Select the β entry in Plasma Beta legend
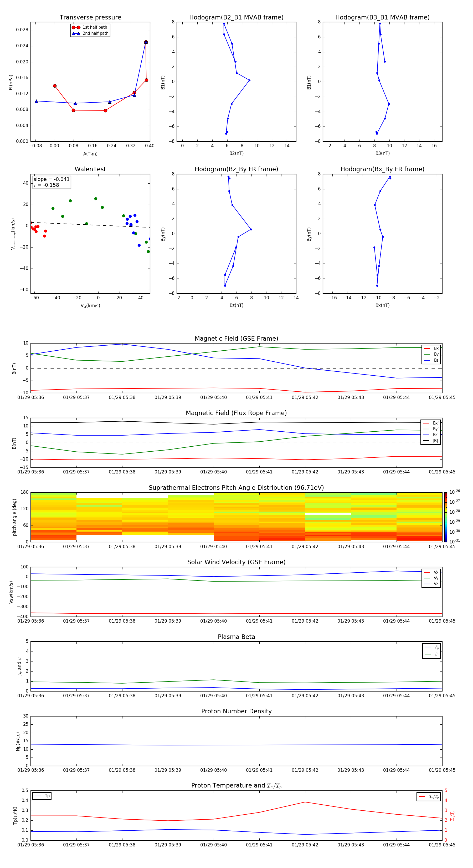This screenshot has height=868, width=473. pos(431,654)
